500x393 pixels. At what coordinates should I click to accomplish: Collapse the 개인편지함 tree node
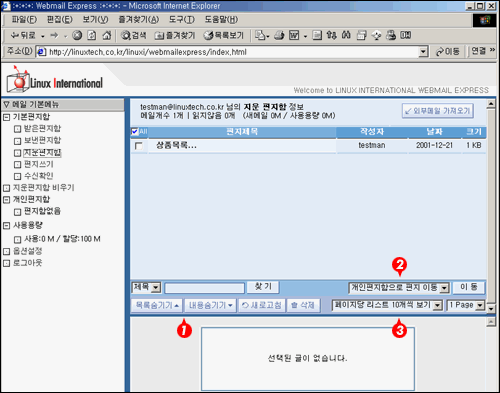(6, 200)
